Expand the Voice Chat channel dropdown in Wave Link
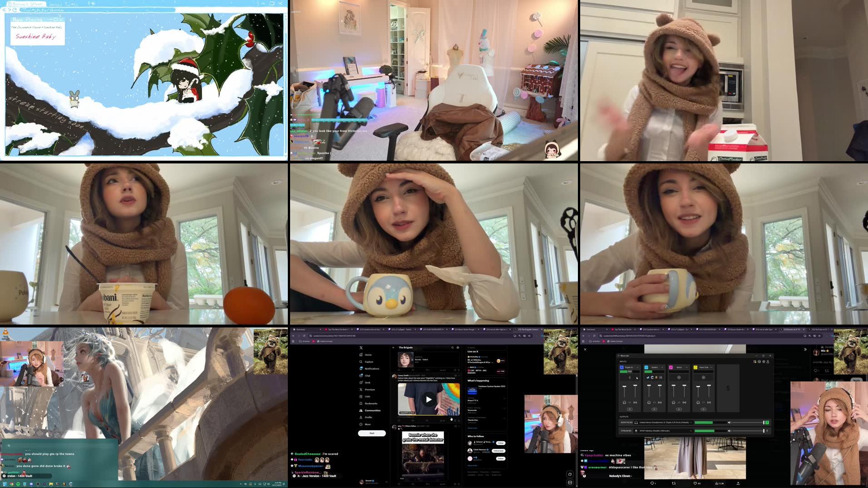The width and height of the screenshot is (868, 488). [711, 367]
